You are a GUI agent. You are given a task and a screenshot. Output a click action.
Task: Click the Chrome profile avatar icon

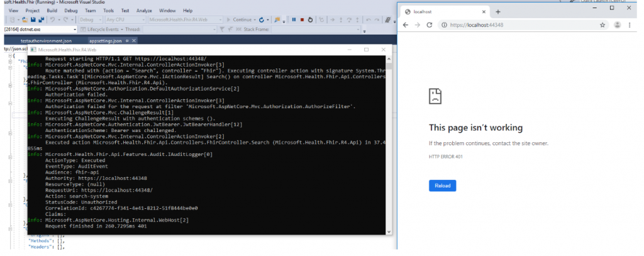click(617, 25)
